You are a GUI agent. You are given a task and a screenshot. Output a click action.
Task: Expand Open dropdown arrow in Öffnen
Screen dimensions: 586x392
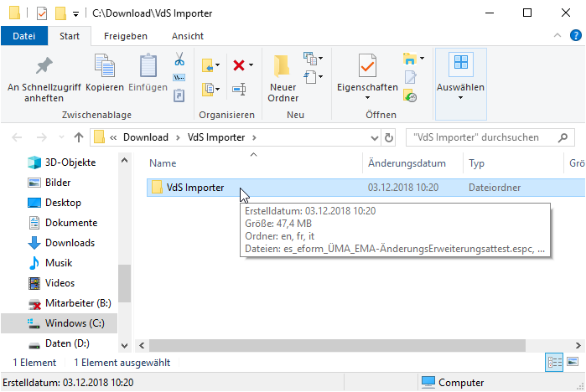[x=422, y=59]
